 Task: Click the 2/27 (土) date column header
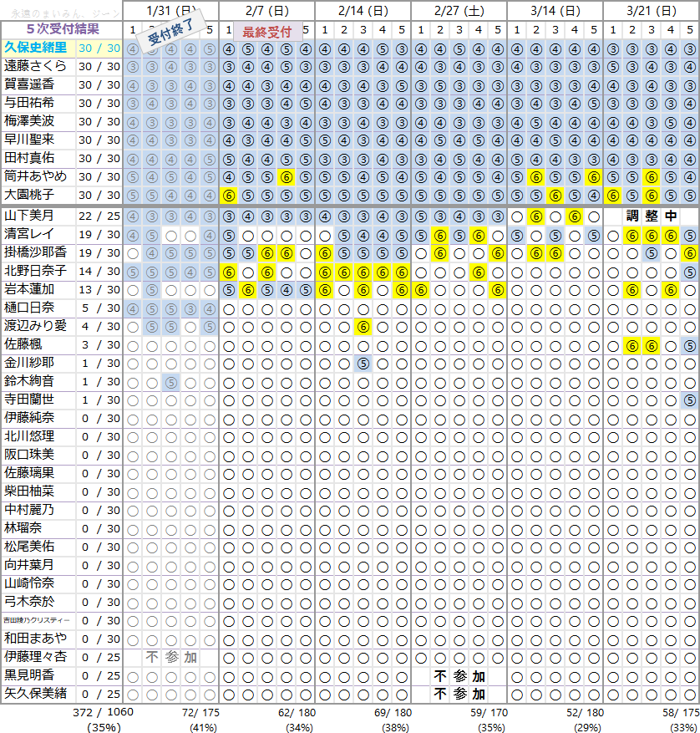459,11
